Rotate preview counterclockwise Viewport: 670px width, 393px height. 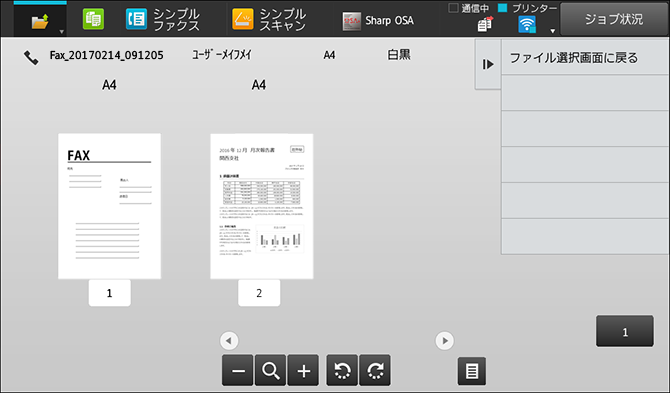point(342,370)
